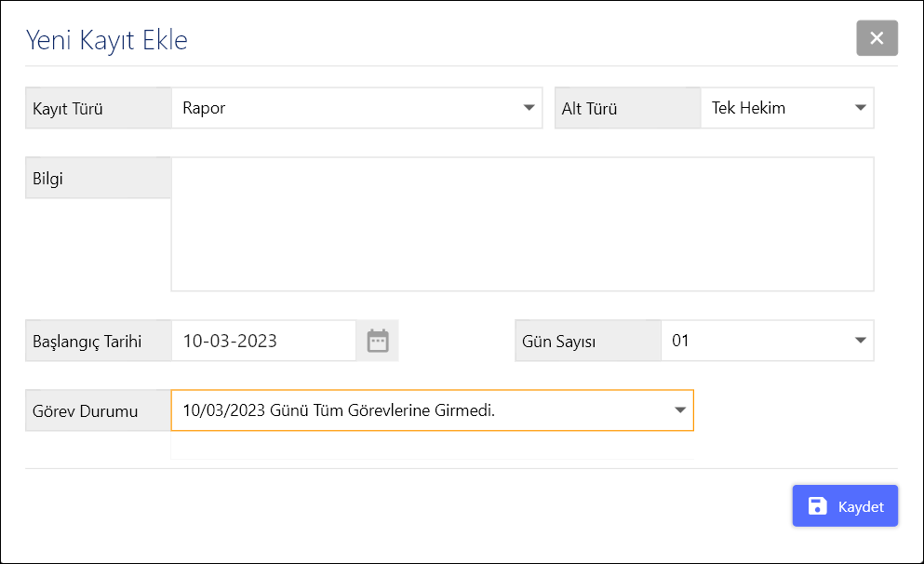
Task: Open the calendar date picker icon
Action: [377, 341]
